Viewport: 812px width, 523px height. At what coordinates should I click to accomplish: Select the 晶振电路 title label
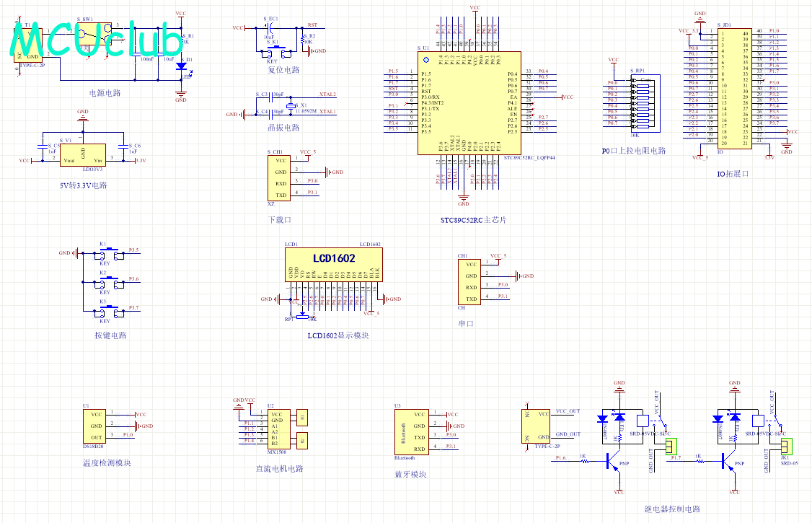(x=284, y=128)
